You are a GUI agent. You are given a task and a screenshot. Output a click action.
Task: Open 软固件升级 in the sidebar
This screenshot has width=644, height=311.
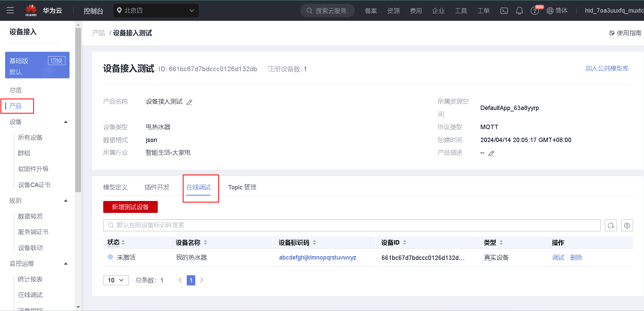(33, 169)
